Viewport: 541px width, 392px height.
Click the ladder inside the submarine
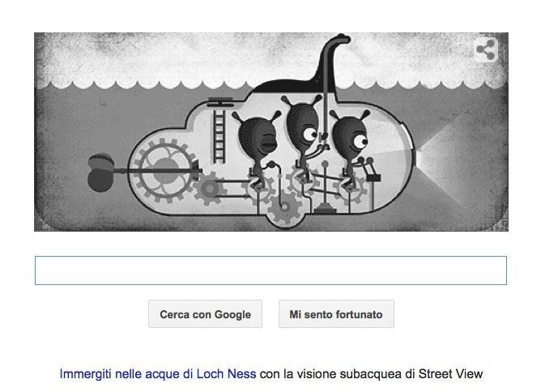pyautogui.click(x=219, y=136)
